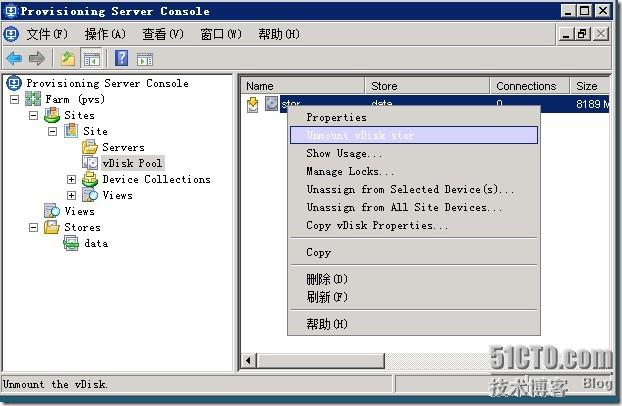This screenshot has width=622, height=406.
Task: Collapse the Stores tree node
Action: (x=33, y=227)
